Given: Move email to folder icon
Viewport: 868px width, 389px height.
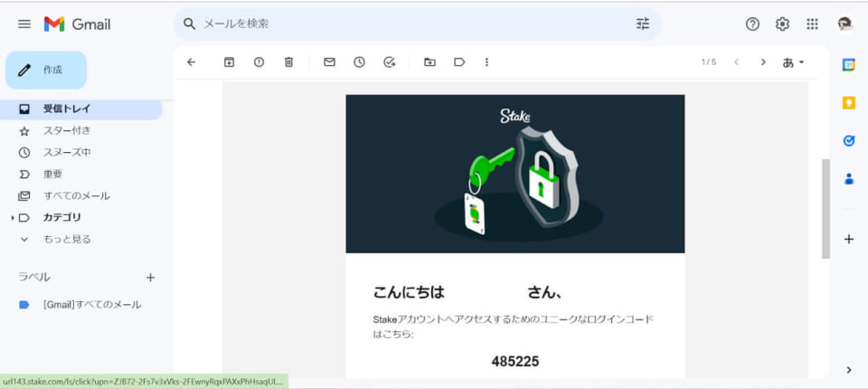Looking at the screenshot, I should tap(429, 62).
